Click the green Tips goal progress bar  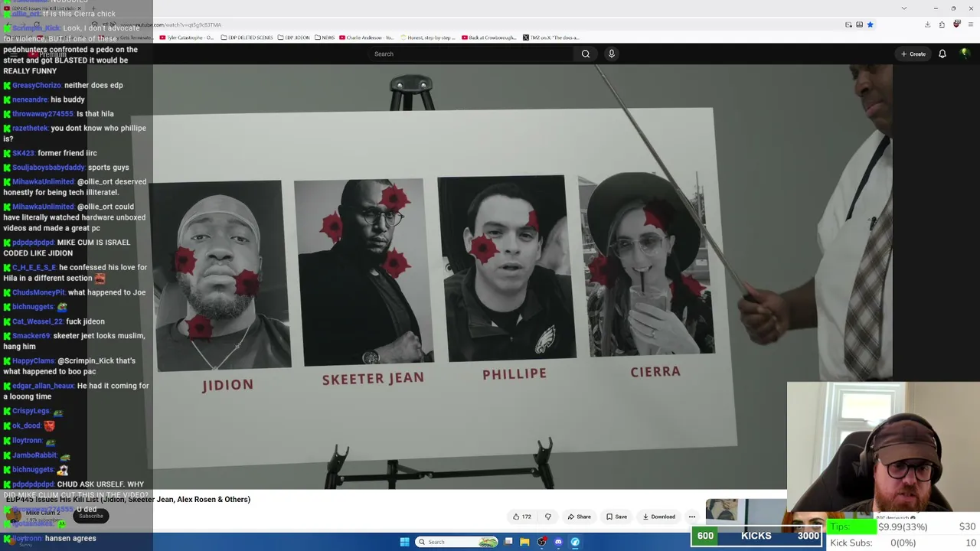852,527
